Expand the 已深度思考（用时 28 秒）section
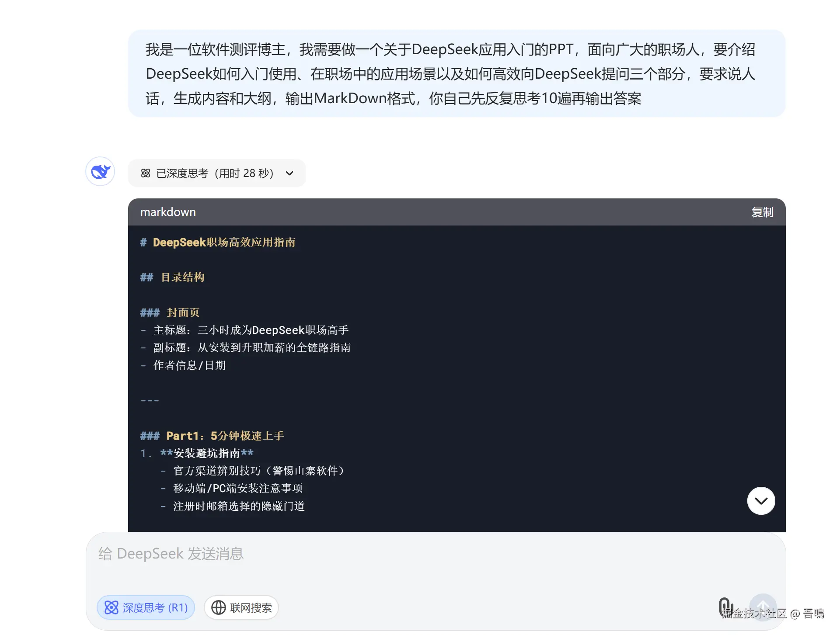 214,173
